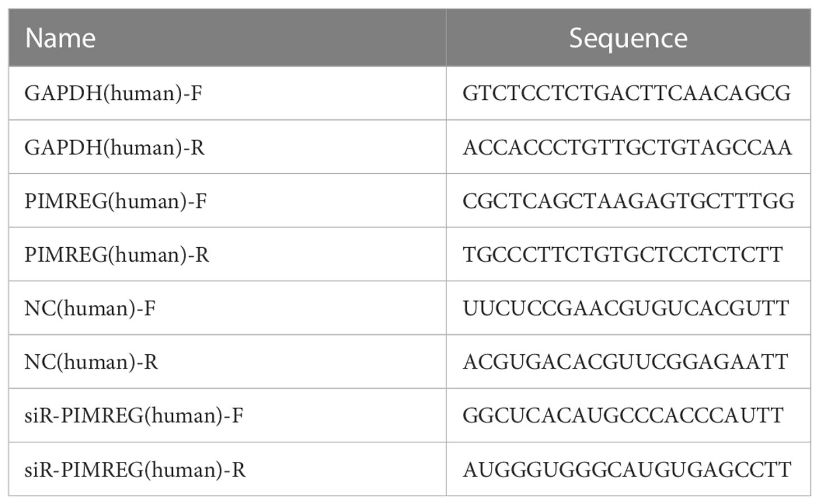Click sequence UUCUCCGAACGUGUCACGUTT
The image size is (819, 504).
[625, 308]
